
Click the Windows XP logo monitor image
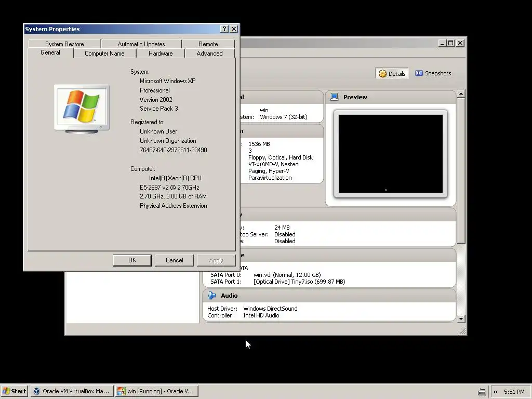[x=82, y=109]
